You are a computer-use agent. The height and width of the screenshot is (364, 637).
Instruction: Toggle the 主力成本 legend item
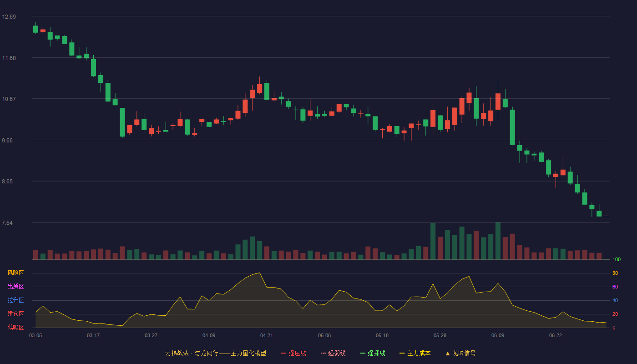click(415, 353)
